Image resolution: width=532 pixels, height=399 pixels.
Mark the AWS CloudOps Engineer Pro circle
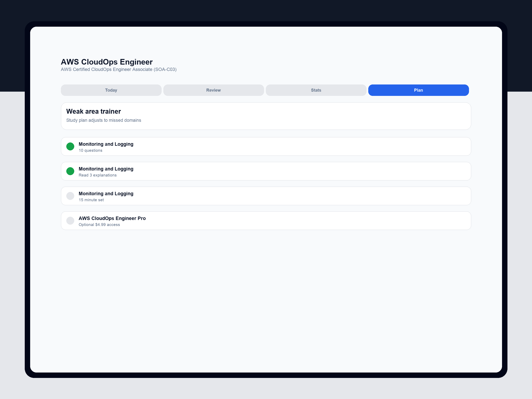pos(70,221)
